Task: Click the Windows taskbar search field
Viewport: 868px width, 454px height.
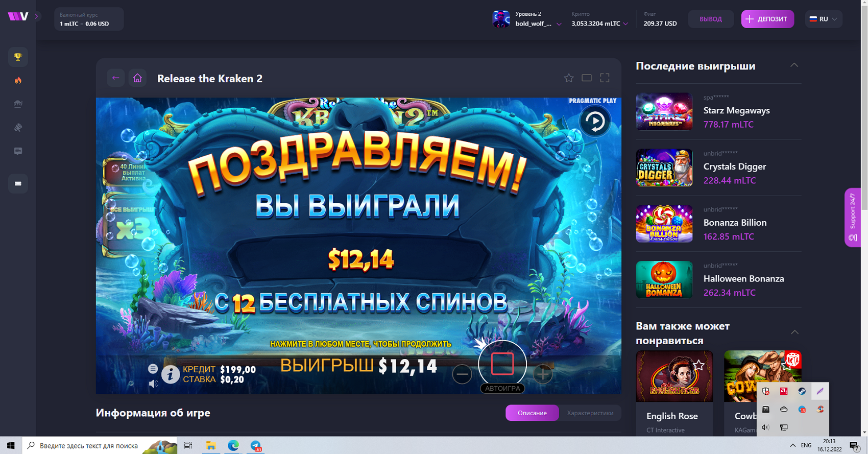Action: click(x=100, y=445)
